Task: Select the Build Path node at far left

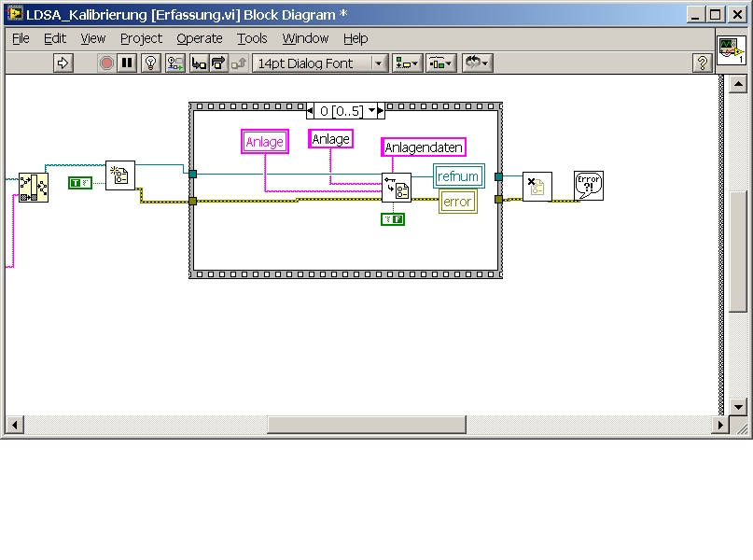Action: click(x=34, y=188)
